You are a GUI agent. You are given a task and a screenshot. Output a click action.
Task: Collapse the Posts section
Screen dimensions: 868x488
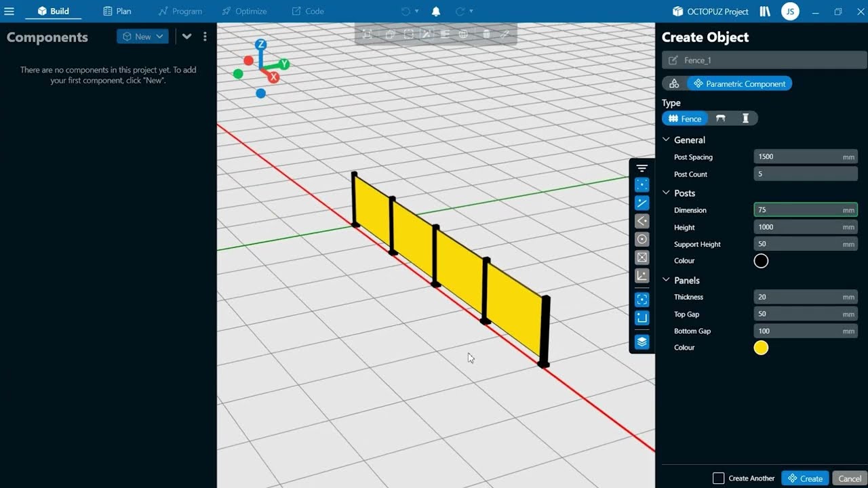point(666,193)
